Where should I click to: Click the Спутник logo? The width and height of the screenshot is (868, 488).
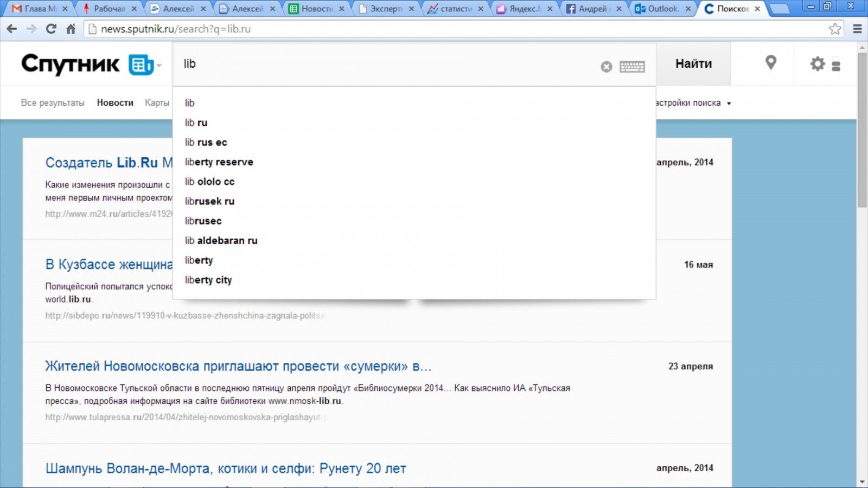tap(70, 65)
